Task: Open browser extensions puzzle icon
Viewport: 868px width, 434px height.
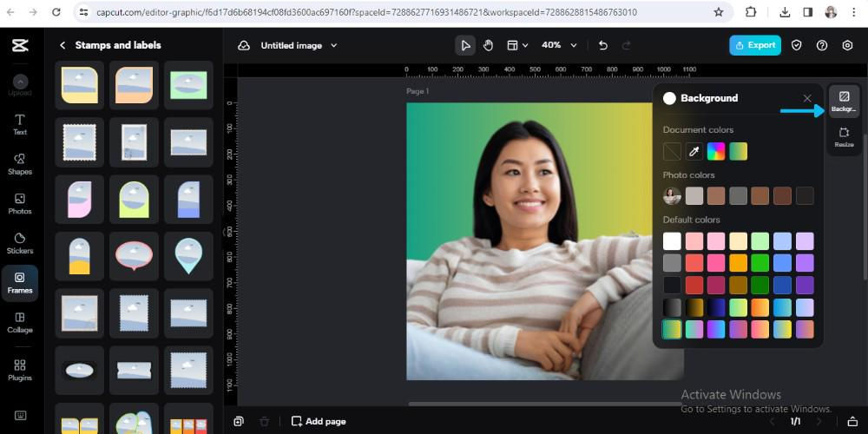Action: click(x=751, y=12)
